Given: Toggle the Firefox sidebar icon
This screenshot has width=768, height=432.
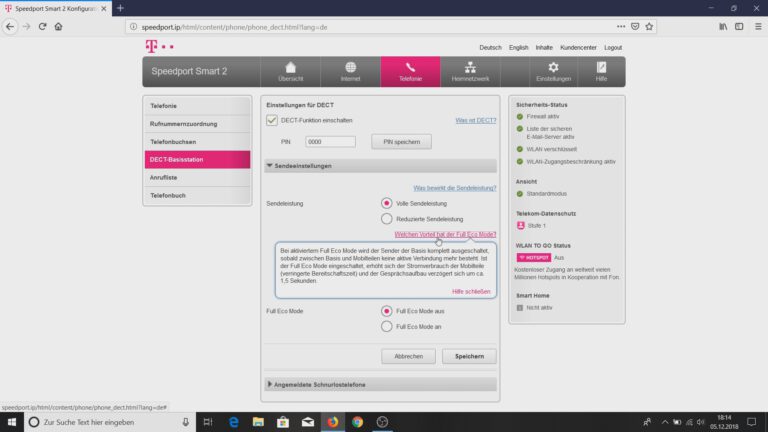Looking at the screenshot, I should tap(739, 26).
